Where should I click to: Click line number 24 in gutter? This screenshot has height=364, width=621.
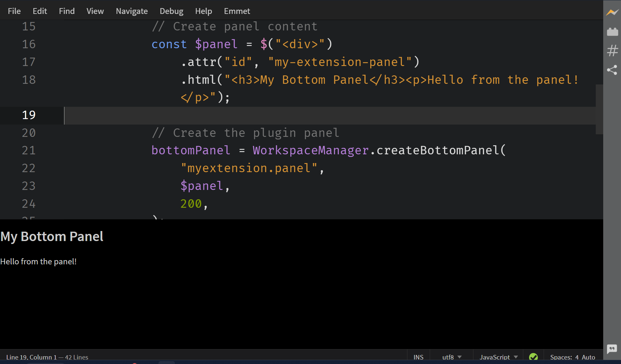[x=29, y=204]
